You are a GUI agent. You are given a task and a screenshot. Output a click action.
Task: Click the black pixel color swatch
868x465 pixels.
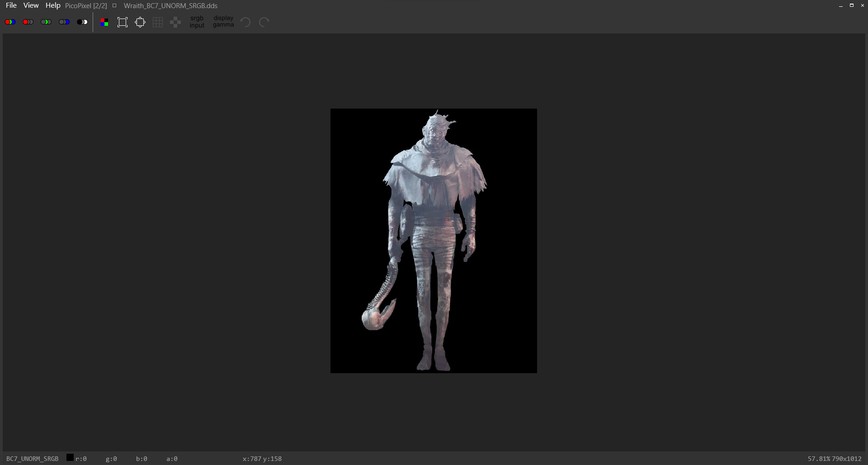[70, 457]
